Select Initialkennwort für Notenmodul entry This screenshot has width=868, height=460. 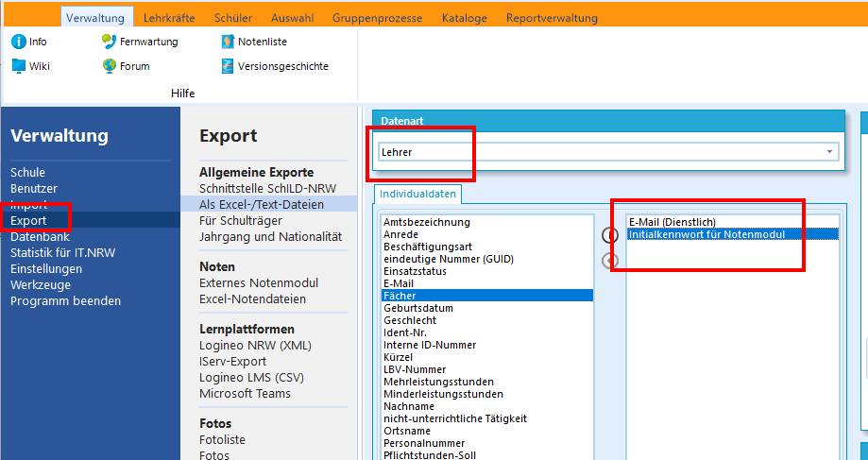pos(734,234)
